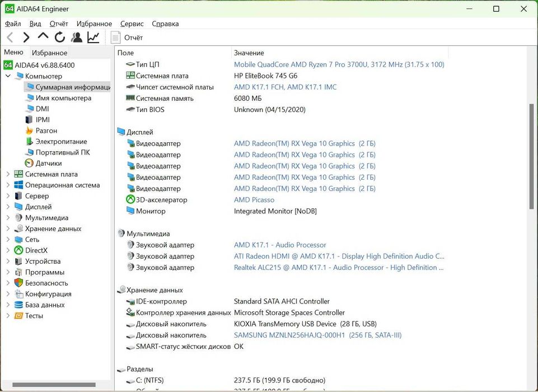Click the Конфигурация tree icon

[18, 294]
